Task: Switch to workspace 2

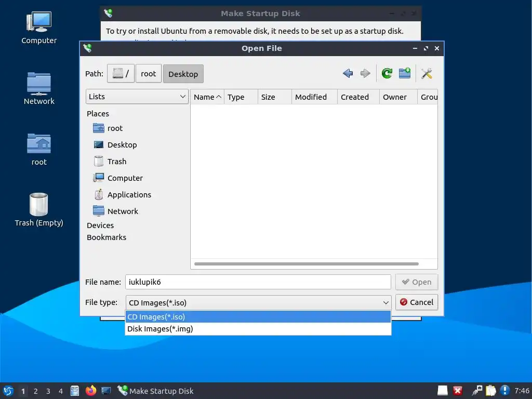Action: pos(36,391)
